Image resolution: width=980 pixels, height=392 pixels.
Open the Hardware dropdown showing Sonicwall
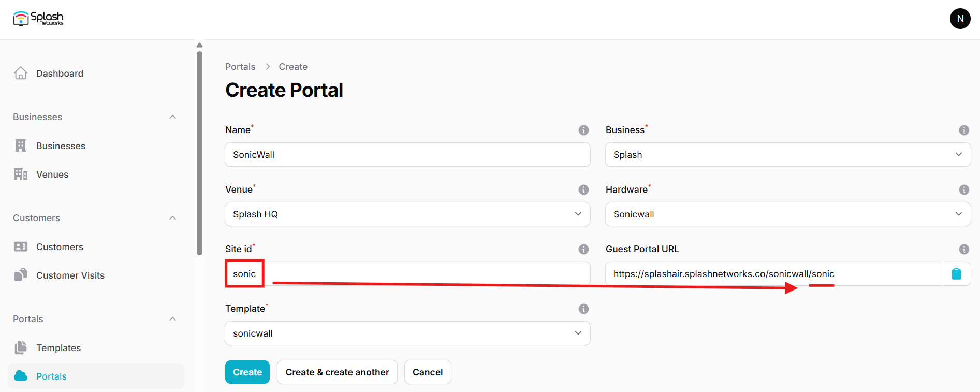[x=788, y=214]
